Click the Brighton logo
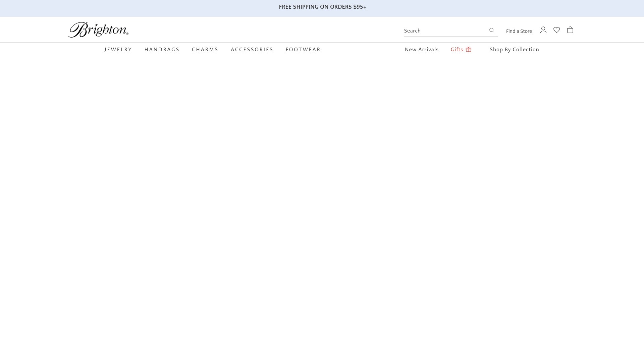The width and height of the screenshot is (644, 362). pyautogui.click(x=98, y=29)
